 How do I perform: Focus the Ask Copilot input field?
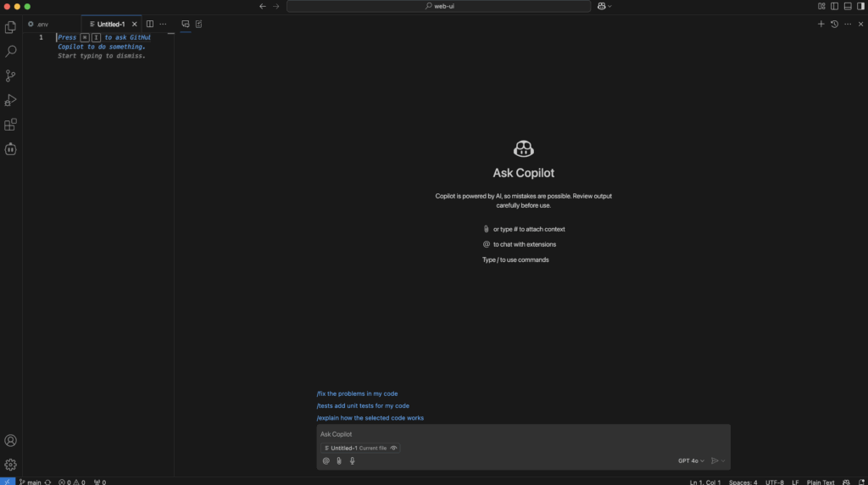523,434
